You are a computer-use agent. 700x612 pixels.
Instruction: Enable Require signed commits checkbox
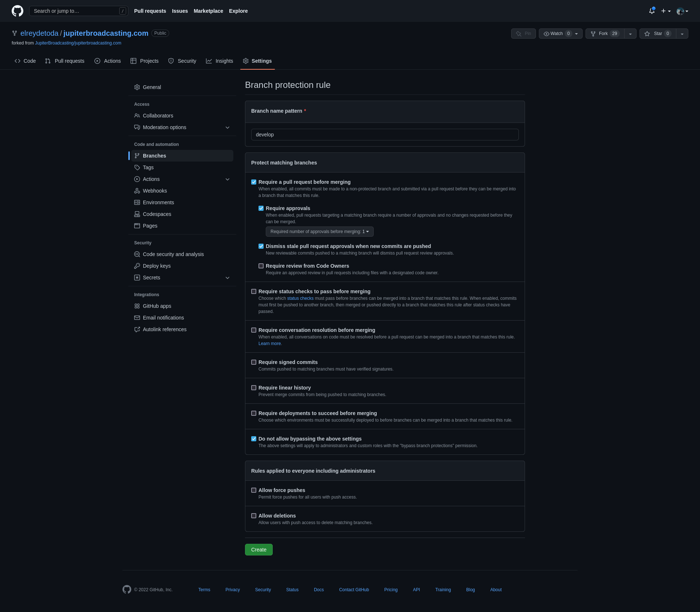(254, 362)
